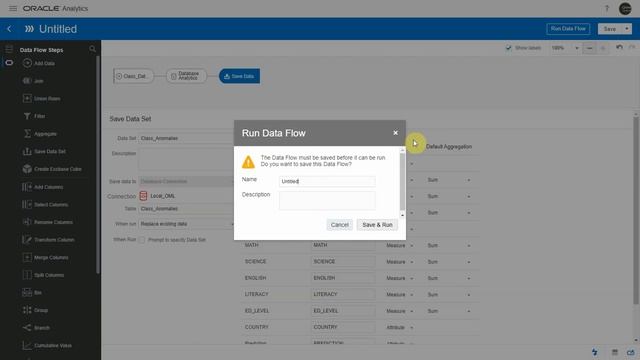This screenshot has height=360, width=640.
Task: Close the Run Data Flow dialog
Action: click(395, 133)
